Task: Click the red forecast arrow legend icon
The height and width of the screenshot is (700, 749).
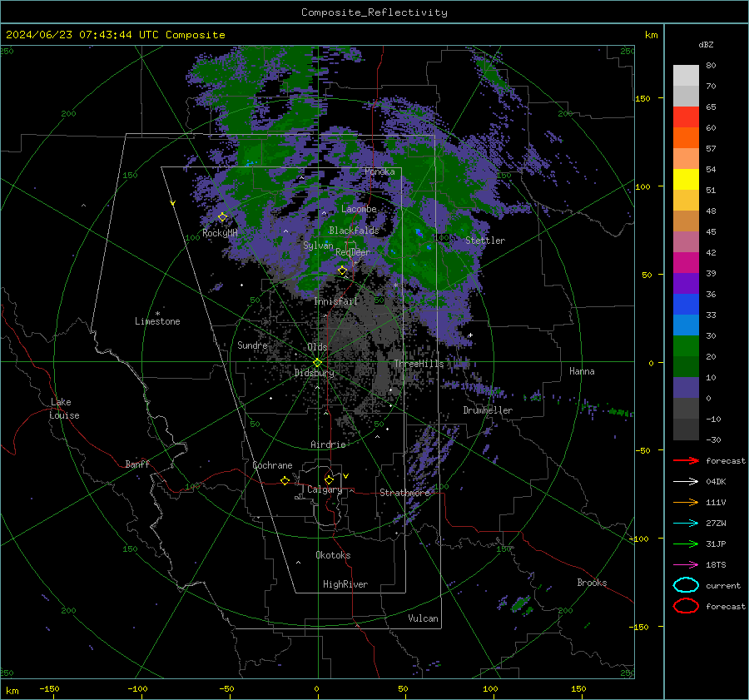Action: 686,460
